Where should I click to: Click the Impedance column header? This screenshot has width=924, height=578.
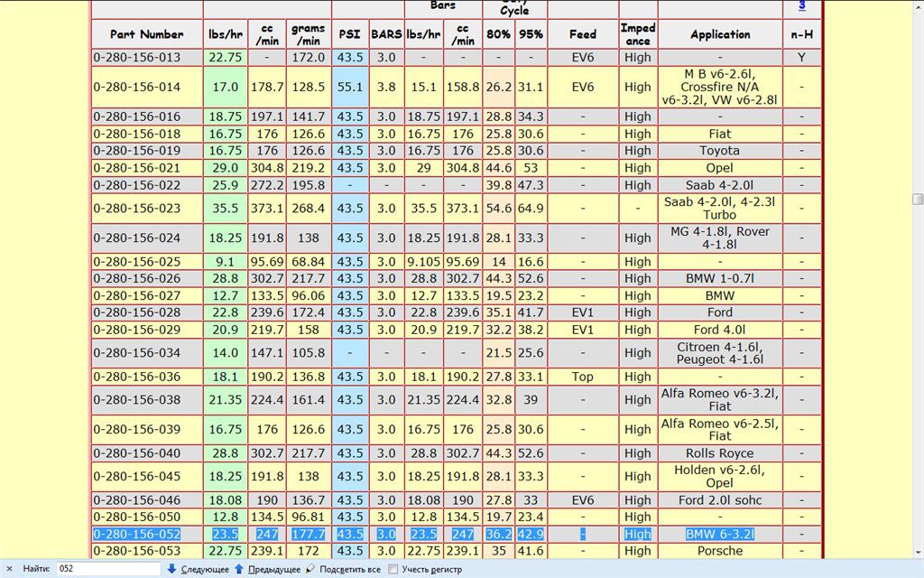[638, 34]
